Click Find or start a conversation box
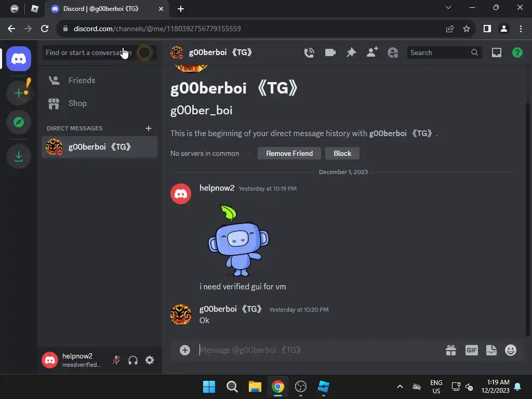Screen dimensions: 532x399 100,52
